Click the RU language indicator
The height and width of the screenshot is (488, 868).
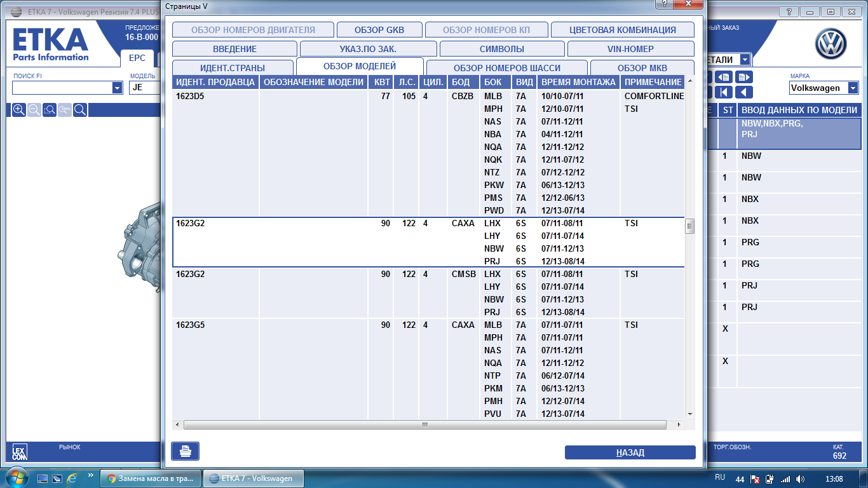[x=720, y=477]
